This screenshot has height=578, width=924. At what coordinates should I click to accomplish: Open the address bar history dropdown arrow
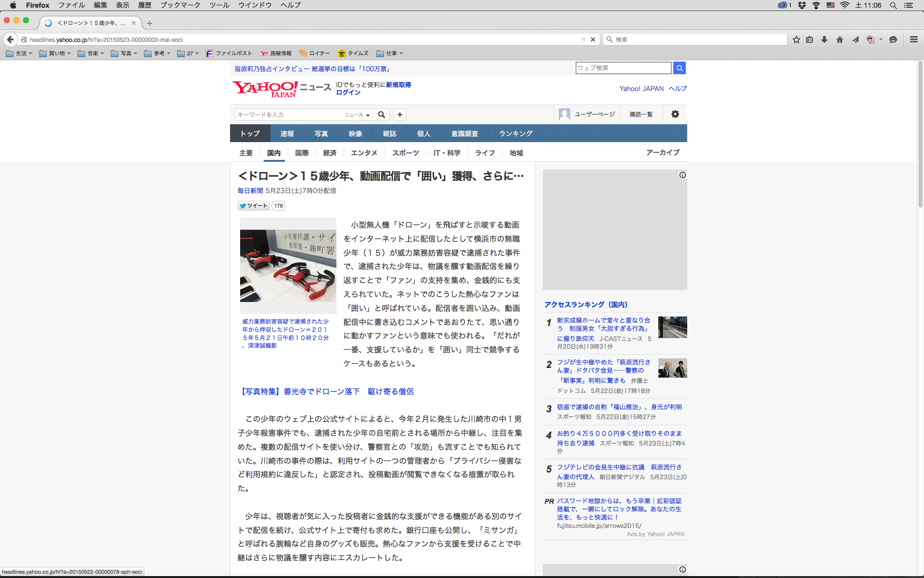point(584,39)
